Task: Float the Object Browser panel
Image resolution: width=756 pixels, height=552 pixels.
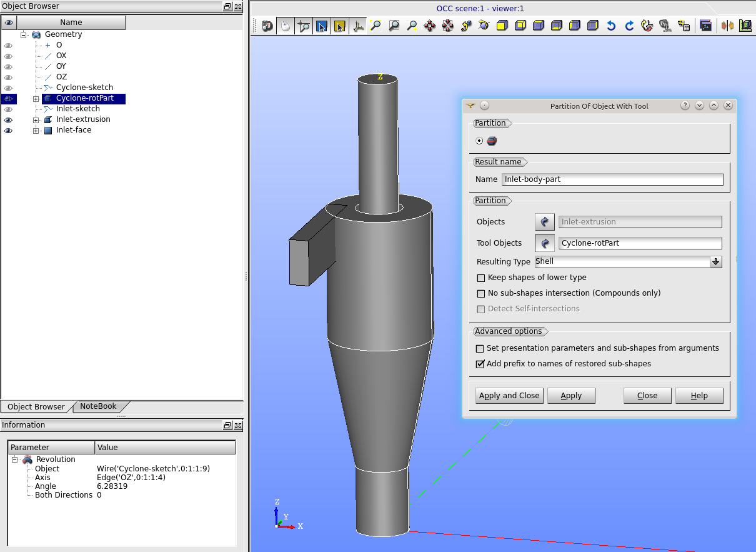Action: pyautogui.click(x=227, y=6)
